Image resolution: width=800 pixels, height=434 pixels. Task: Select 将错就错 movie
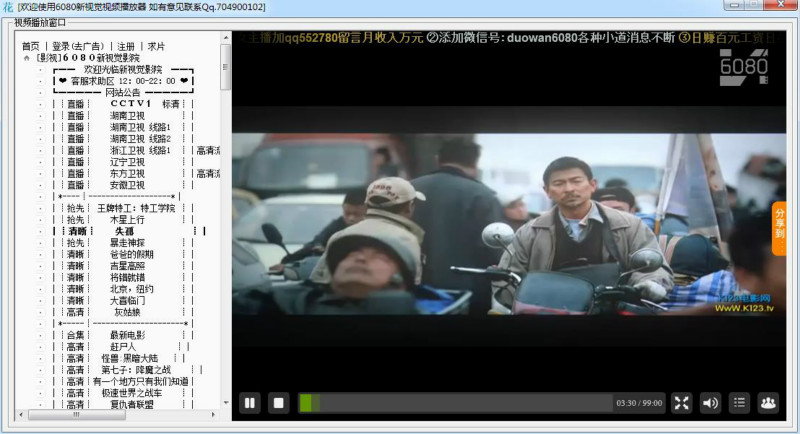coord(123,277)
